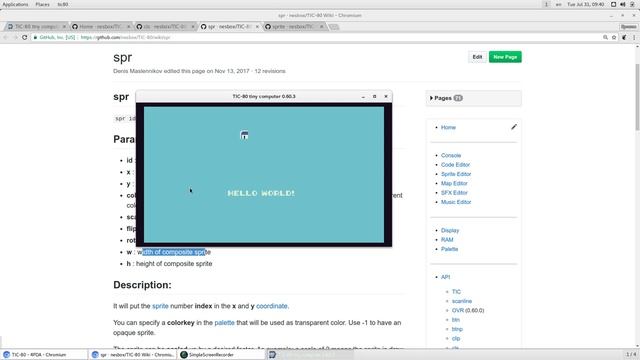Open the Console wiki link

tap(451, 156)
